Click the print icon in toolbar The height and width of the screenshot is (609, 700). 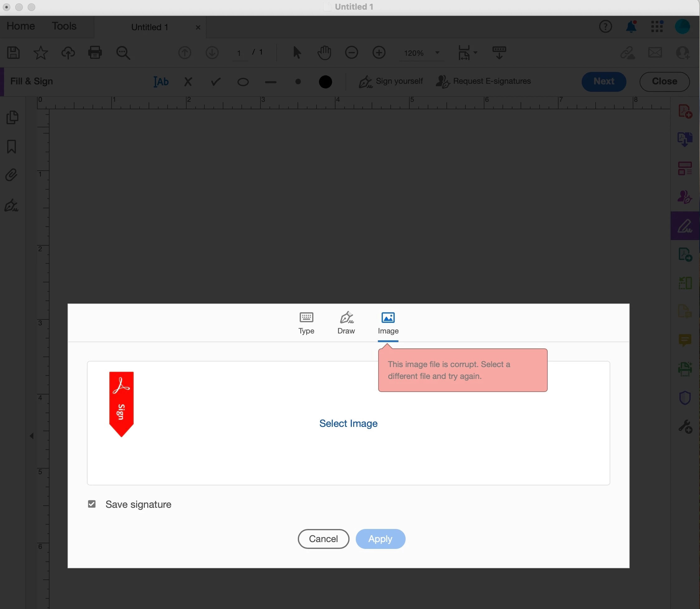coord(95,53)
